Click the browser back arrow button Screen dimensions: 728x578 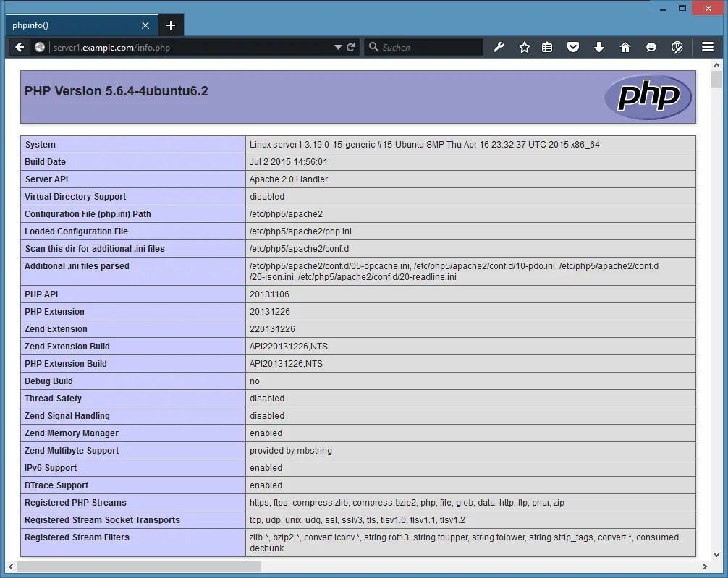pyautogui.click(x=20, y=47)
